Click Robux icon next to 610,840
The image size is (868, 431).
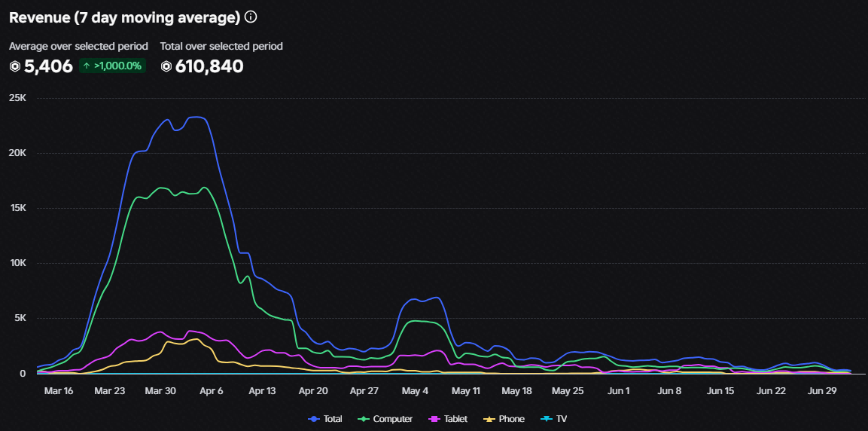tap(166, 66)
